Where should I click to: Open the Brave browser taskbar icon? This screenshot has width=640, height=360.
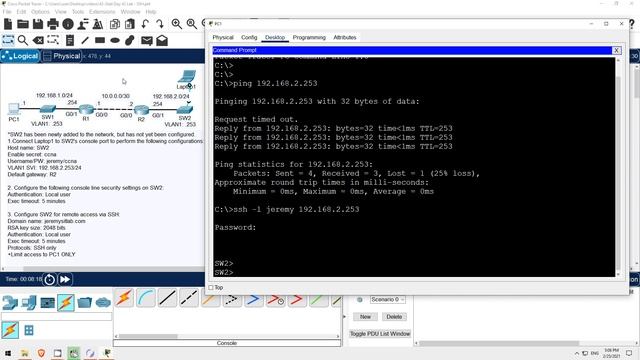41,353
